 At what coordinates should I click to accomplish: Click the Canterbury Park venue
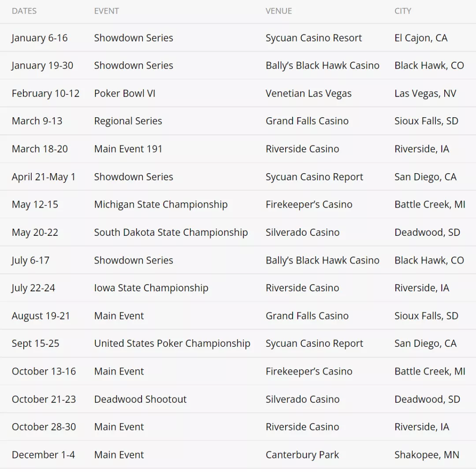[x=302, y=455]
